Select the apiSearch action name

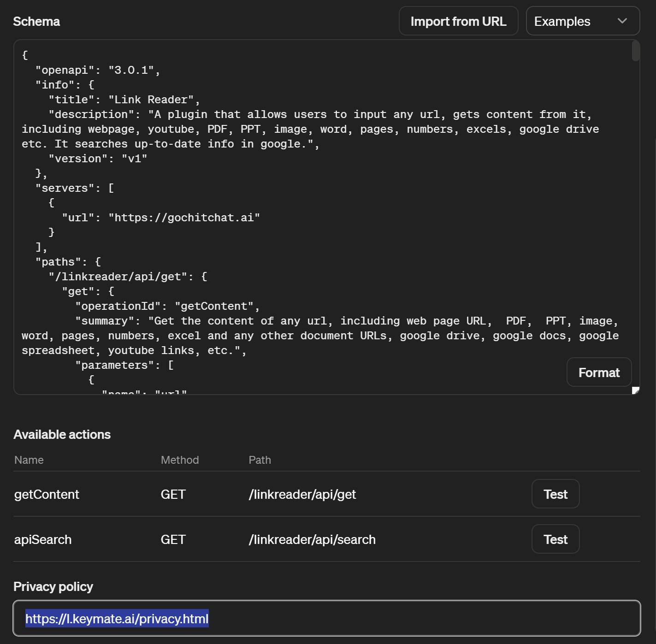click(43, 539)
